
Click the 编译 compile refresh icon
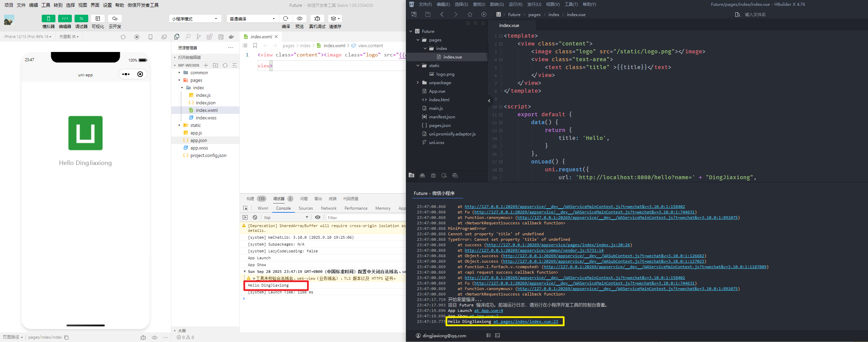286,18
